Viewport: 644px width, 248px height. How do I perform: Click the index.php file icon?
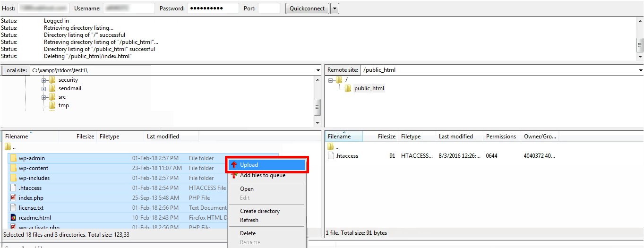(x=13, y=198)
